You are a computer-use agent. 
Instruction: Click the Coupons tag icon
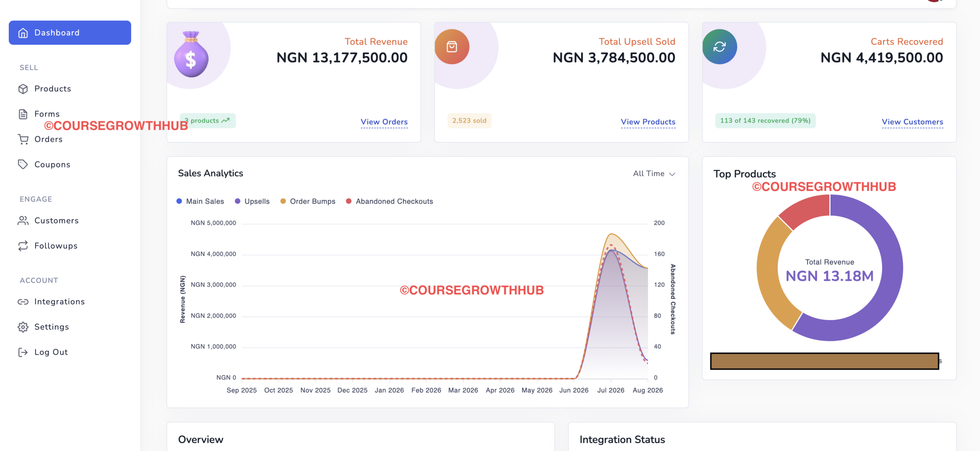(x=23, y=164)
